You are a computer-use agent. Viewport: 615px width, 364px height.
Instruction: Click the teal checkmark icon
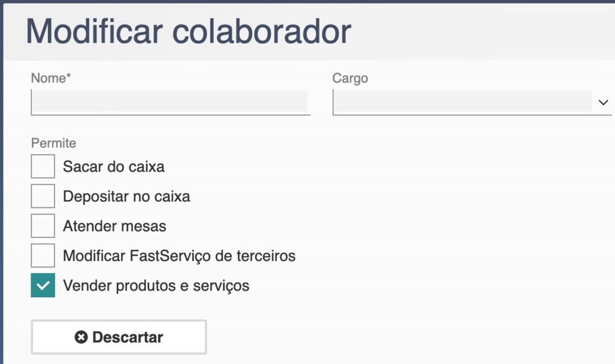(43, 285)
